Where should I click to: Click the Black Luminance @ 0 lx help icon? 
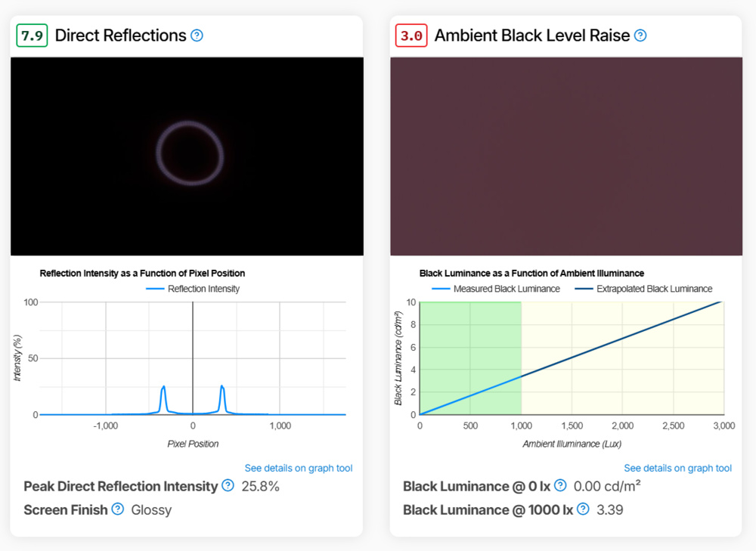coord(560,485)
